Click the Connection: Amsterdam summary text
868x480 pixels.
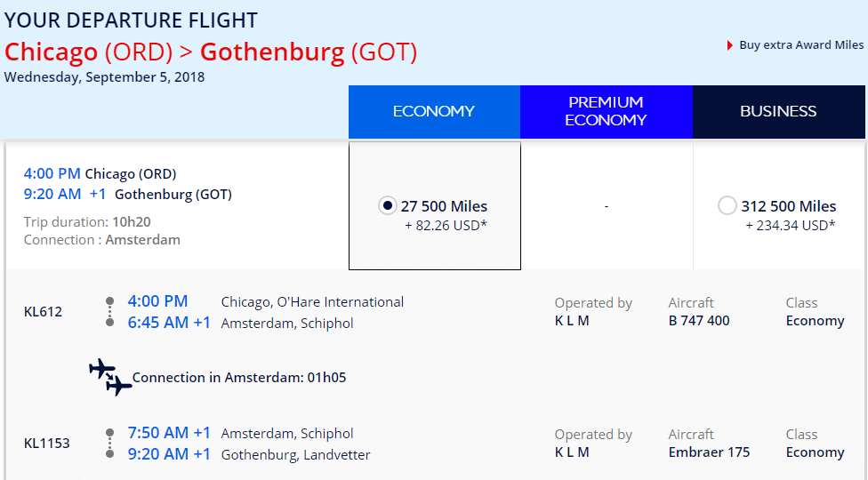point(102,240)
